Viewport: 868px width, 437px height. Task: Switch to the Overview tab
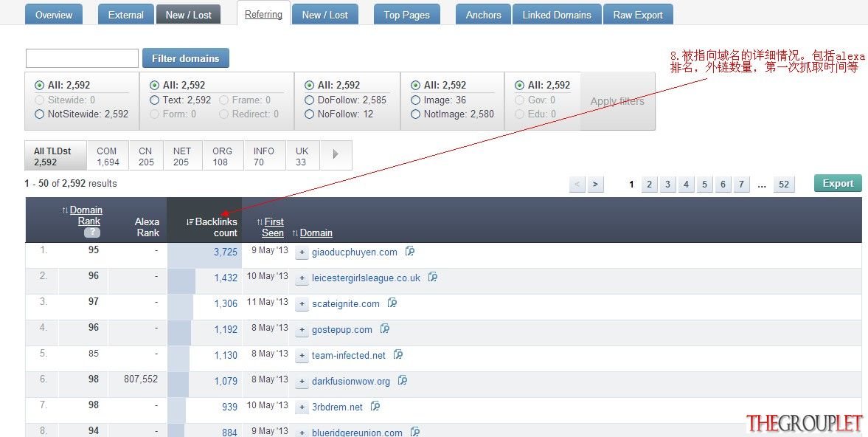[54, 15]
